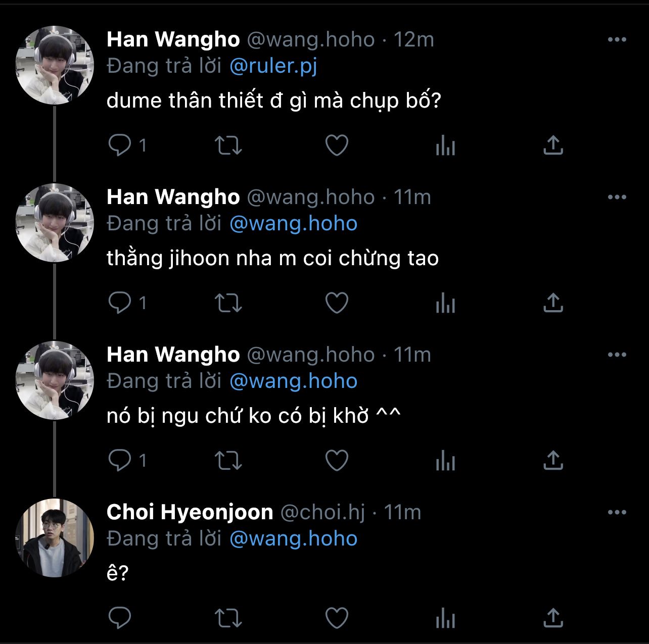Viewport: 649px width, 644px height.
Task: Open the @ruler.pj mention link
Action: click(273, 66)
